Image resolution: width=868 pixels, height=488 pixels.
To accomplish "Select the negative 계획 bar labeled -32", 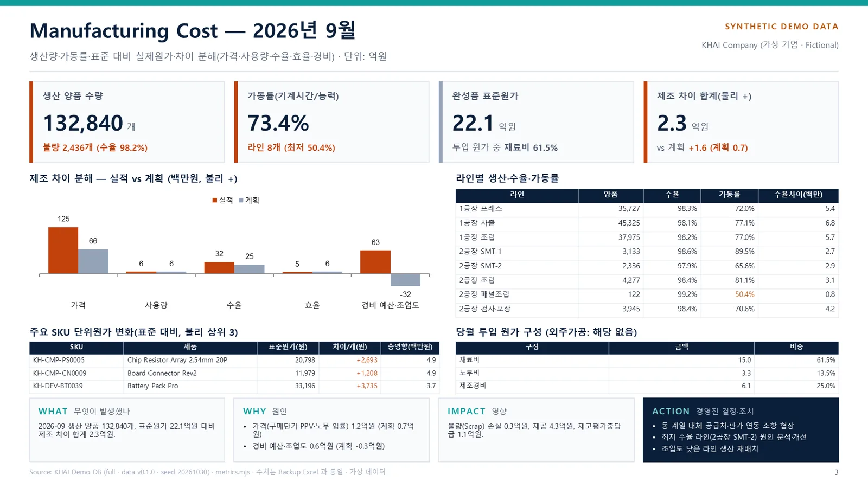I will (405, 280).
